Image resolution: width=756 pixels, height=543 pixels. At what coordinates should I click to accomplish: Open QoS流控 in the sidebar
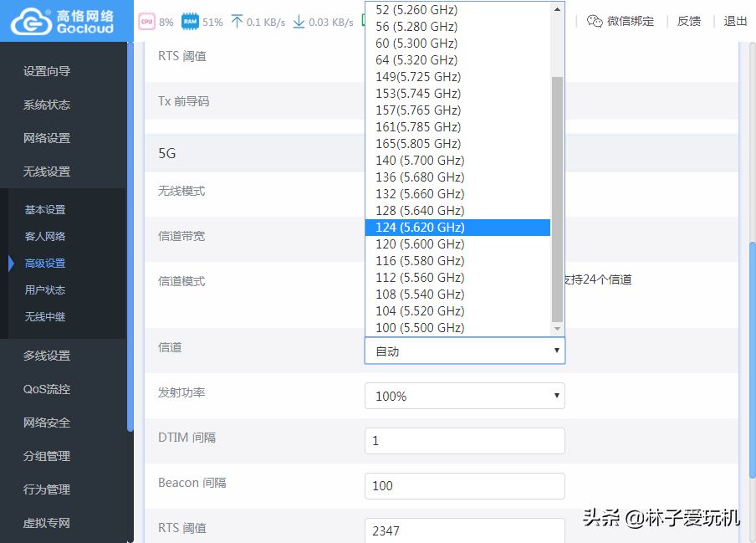tap(47, 389)
